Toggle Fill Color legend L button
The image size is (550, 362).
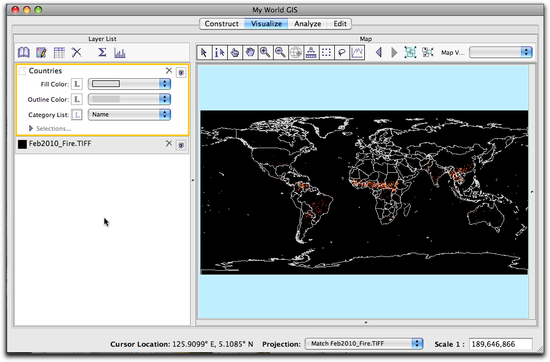77,84
